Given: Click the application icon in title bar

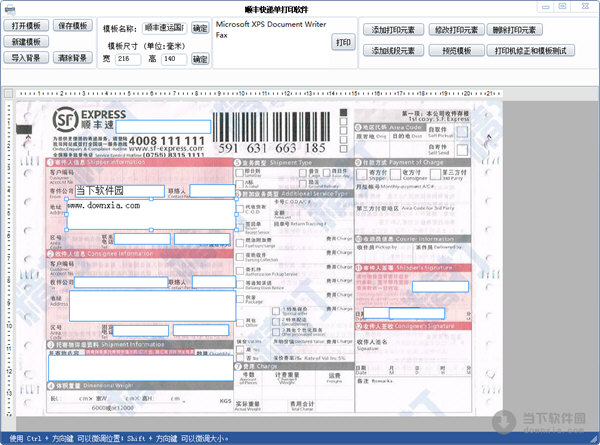Looking at the screenshot, I should [x=10, y=9].
